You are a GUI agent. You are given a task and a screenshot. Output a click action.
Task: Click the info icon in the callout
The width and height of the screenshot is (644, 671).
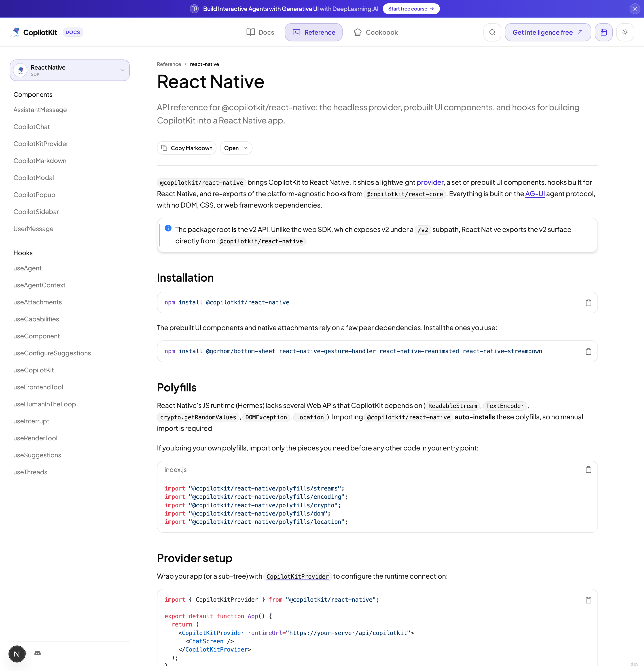pos(168,228)
